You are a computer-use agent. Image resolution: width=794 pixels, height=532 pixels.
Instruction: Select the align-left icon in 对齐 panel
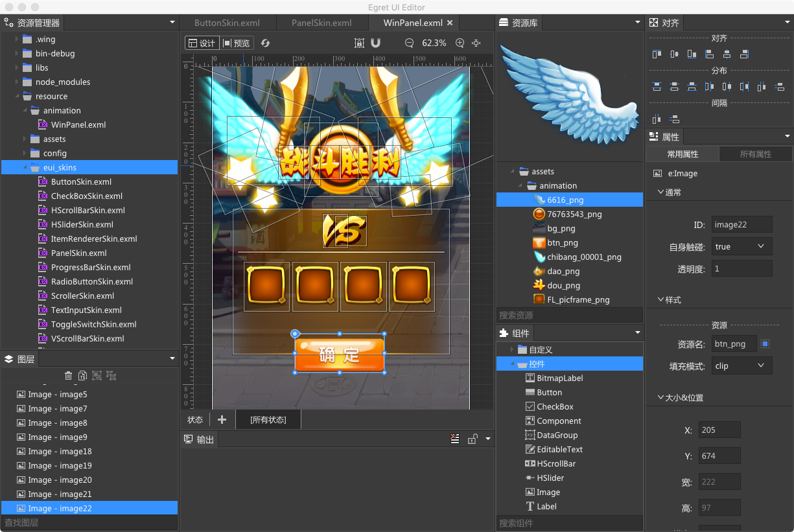click(709, 54)
